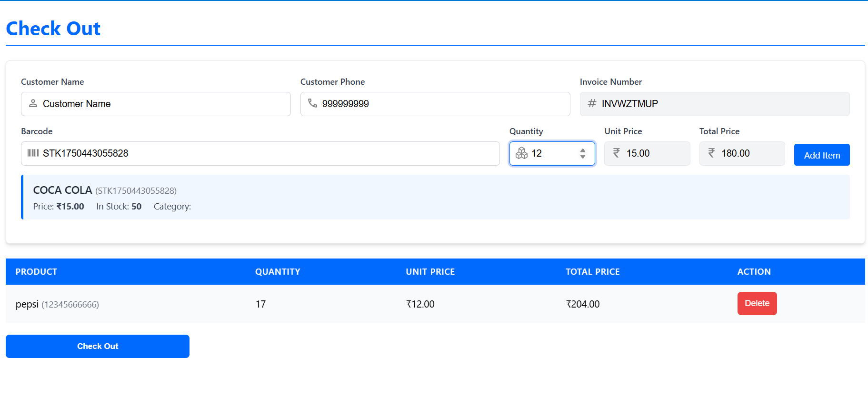The height and width of the screenshot is (398, 868).
Task: Select the Barcode text input
Action: [267, 153]
